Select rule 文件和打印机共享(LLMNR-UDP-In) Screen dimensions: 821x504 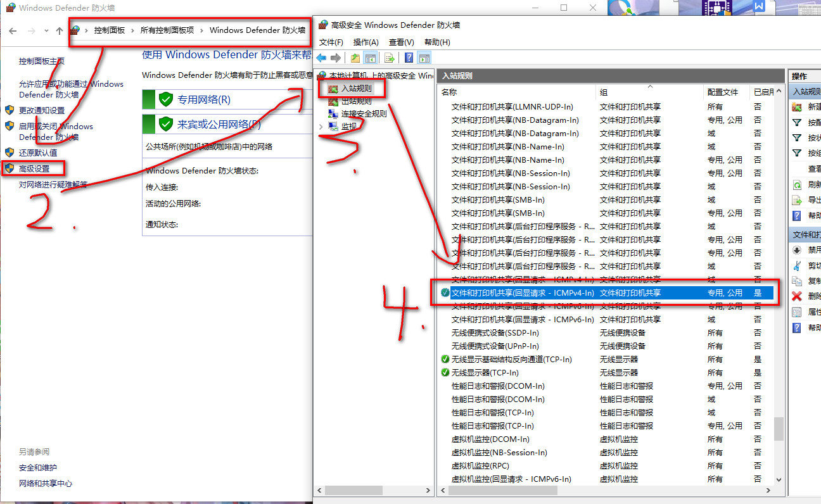pyautogui.click(x=512, y=106)
